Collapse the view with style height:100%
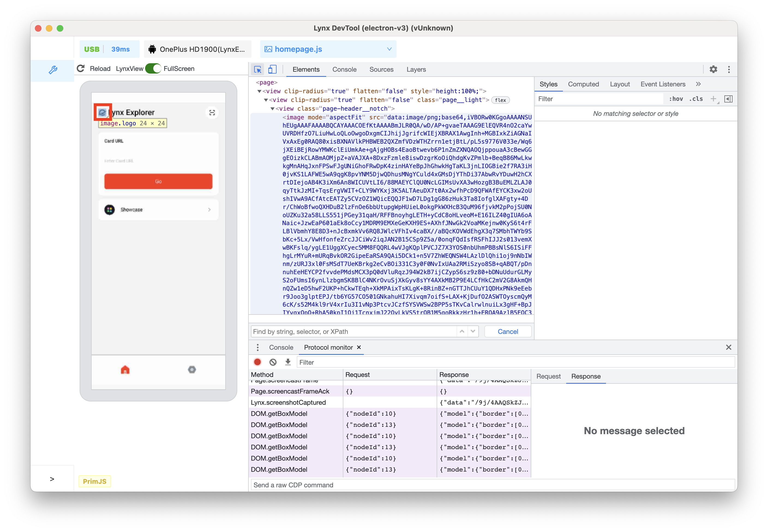This screenshot has height=532, width=768. (259, 91)
